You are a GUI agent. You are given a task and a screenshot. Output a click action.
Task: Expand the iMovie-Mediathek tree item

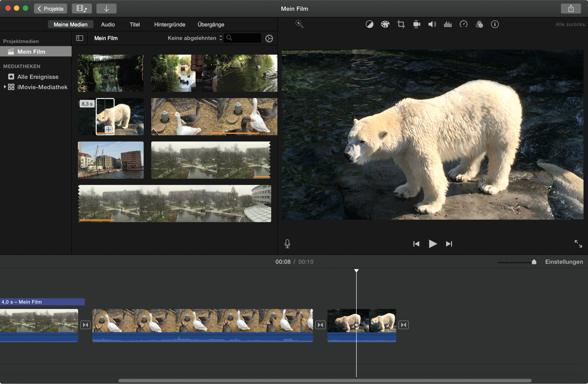click(x=5, y=87)
